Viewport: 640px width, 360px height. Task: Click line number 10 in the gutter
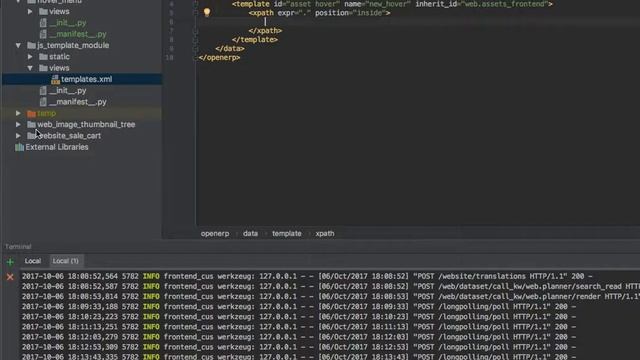click(x=169, y=58)
